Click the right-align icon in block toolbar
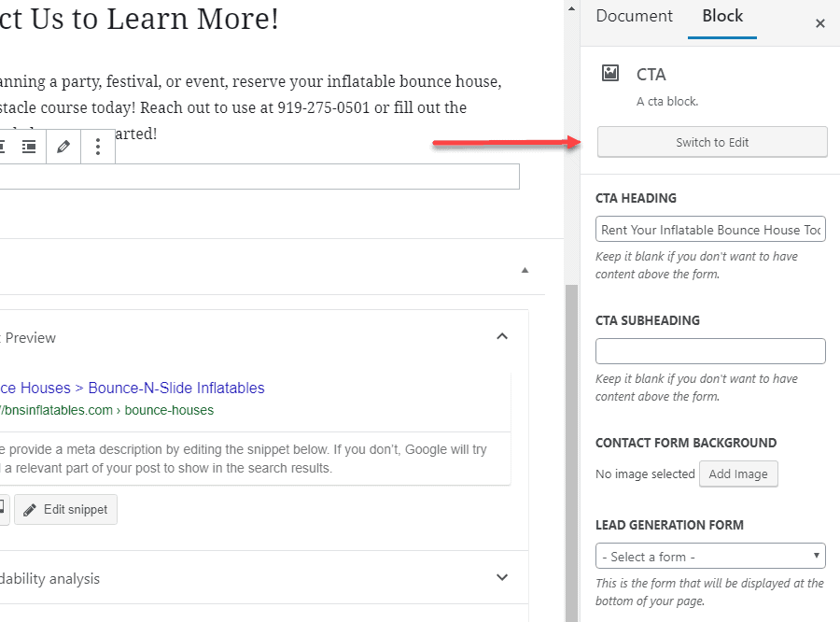Image resolution: width=840 pixels, height=622 pixels. pos(29,147)
